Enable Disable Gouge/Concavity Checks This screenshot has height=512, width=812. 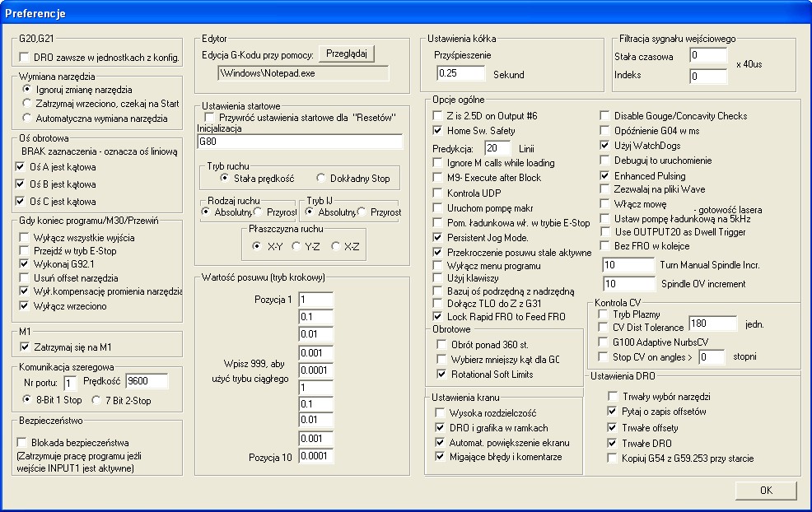coord(604,115)
